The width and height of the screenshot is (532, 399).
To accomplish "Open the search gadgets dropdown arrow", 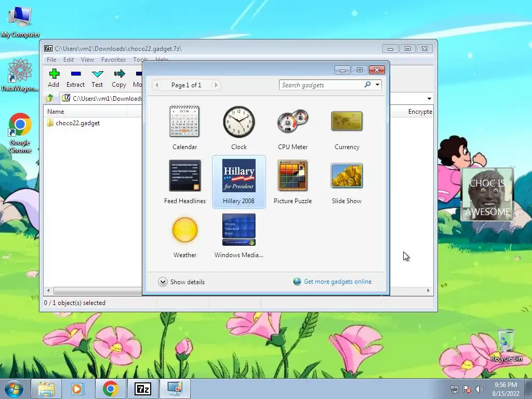I will (377, 85).
